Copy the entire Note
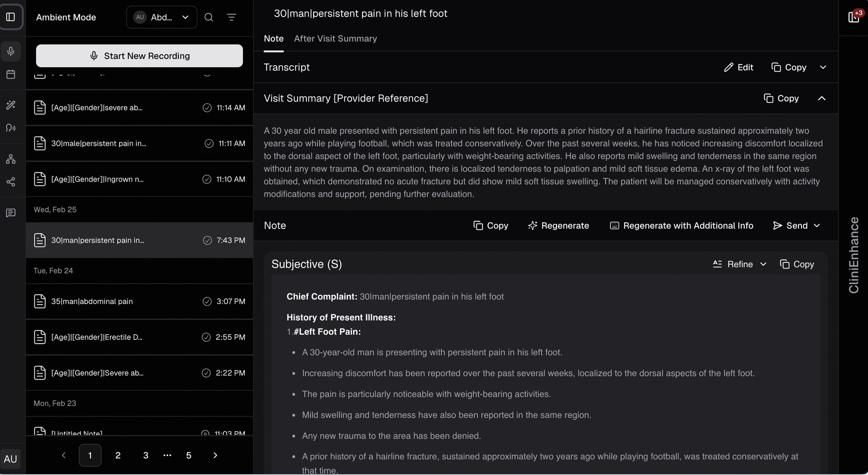Screen dimensions: 868x475 [x=491, y=226]
